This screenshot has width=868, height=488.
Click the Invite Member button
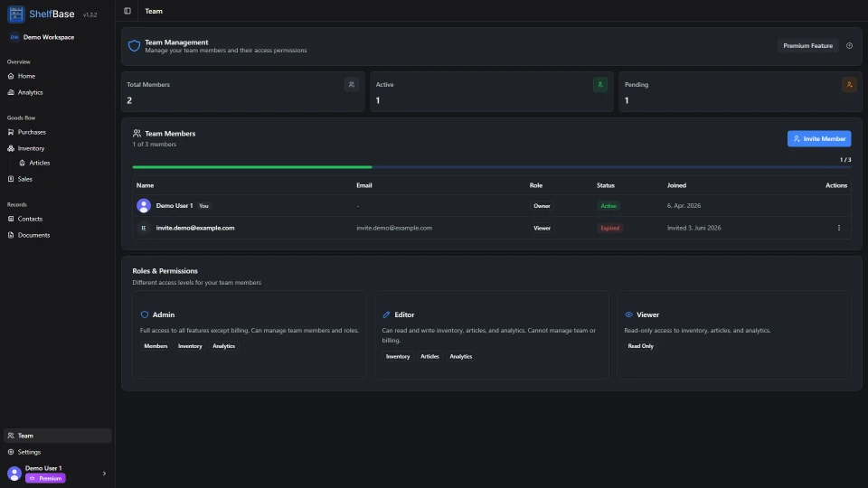819,139
